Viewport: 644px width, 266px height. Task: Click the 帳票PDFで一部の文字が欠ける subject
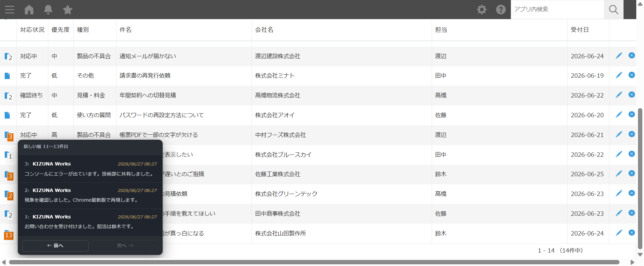[x=159, y=135]
